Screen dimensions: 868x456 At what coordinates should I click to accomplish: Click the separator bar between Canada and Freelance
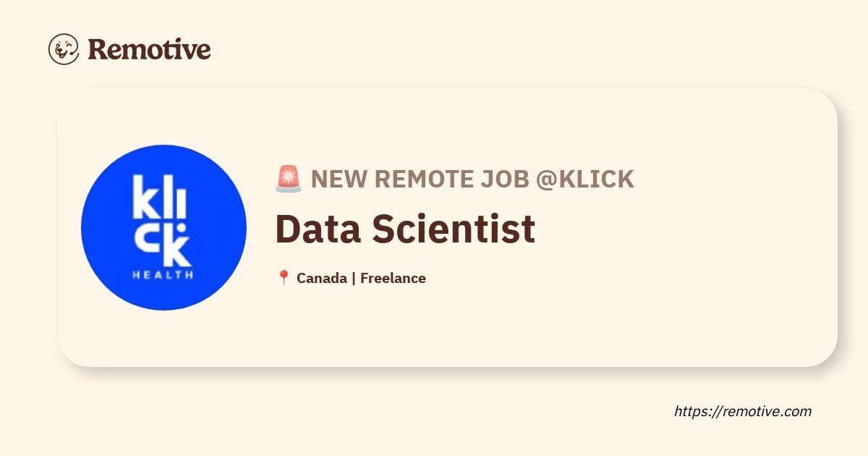pos(353,278)
